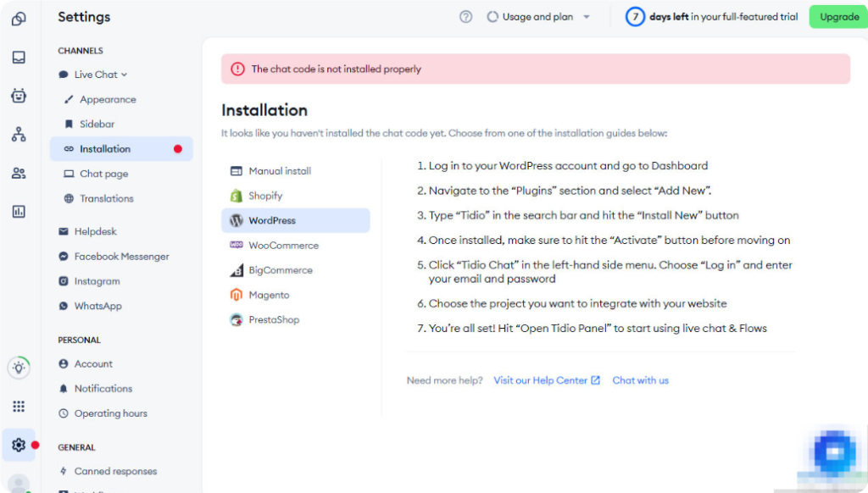Open the blue chat widget bubble
Viewport: 868px width, 493px height.
coord(834,453)
